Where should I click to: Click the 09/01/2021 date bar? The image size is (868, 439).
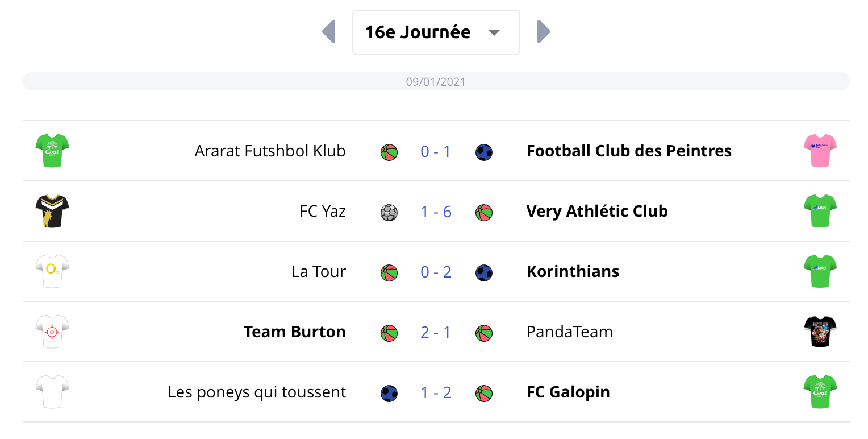coord(436,81)
